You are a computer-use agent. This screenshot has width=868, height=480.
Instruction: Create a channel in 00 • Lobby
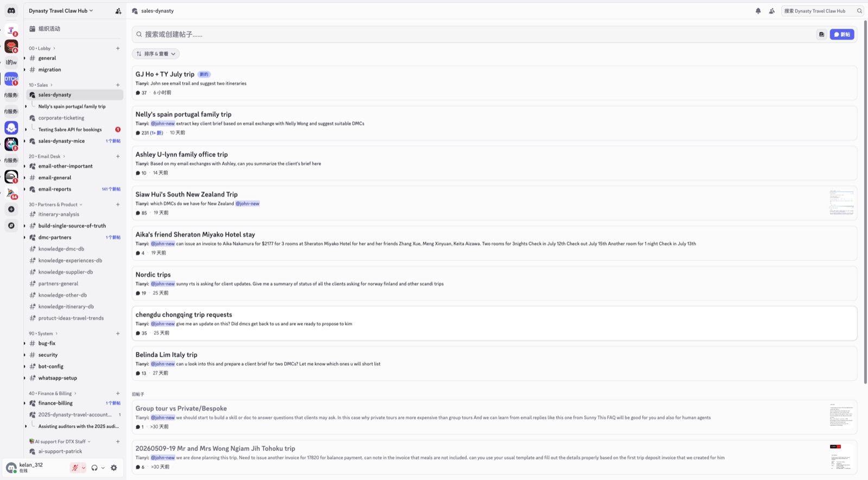click(x=118, y=48)
